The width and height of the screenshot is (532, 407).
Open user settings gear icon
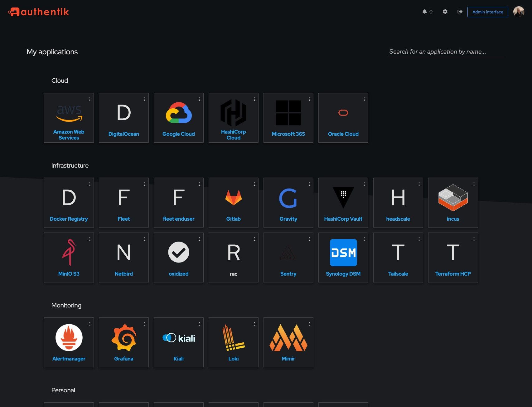[x=445, y=12]
